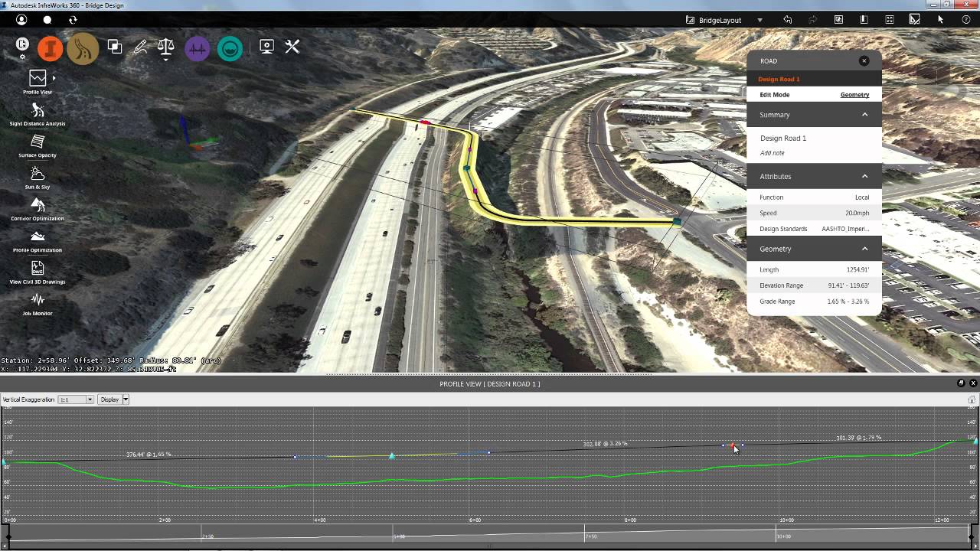
Task: Click the Speed value 20.0mph
Action: tap(857, 214)
